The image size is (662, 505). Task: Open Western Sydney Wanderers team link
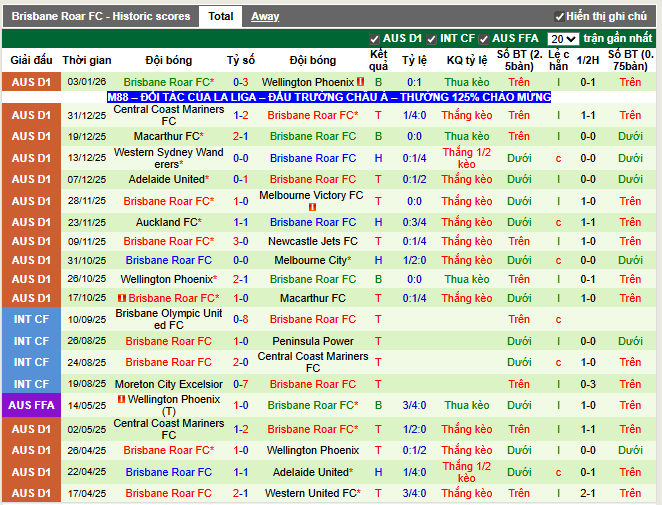[x=168, y=158]
